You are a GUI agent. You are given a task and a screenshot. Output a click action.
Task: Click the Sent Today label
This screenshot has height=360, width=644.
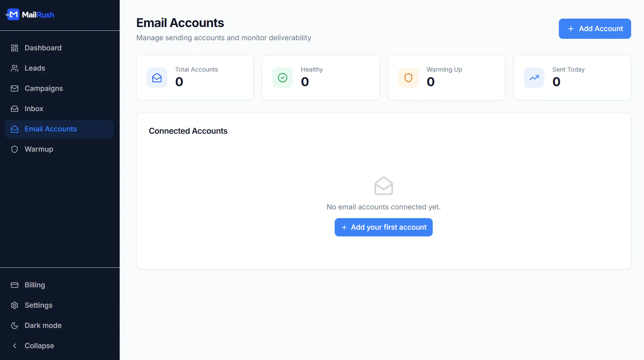[568, 70]
